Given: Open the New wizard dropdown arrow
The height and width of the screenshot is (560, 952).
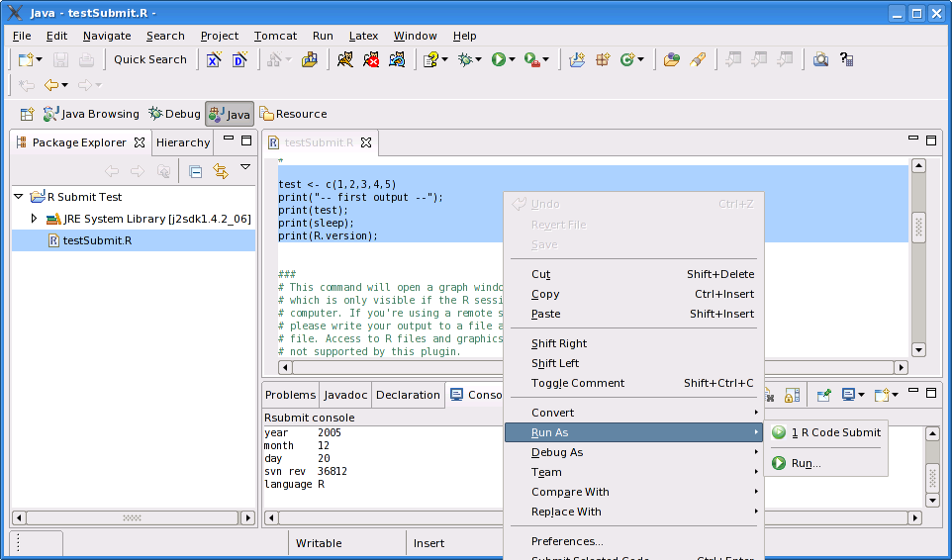Looking at the screenshot, I should (x=40, y=59).
